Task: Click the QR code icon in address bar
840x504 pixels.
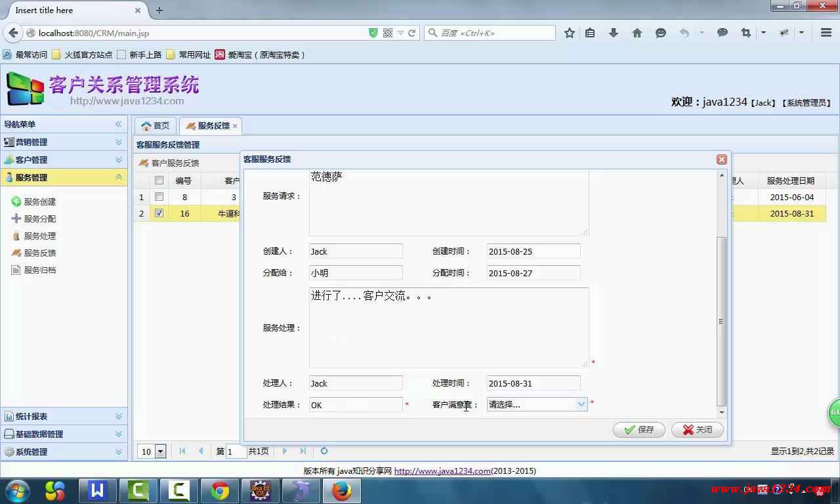Action: (x=387, y=33)
